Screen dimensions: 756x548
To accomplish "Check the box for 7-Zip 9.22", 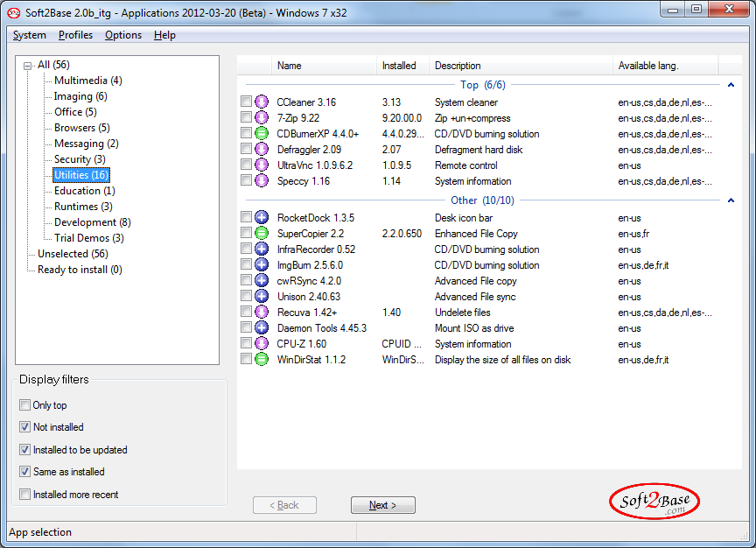I will tap(247, 117).
